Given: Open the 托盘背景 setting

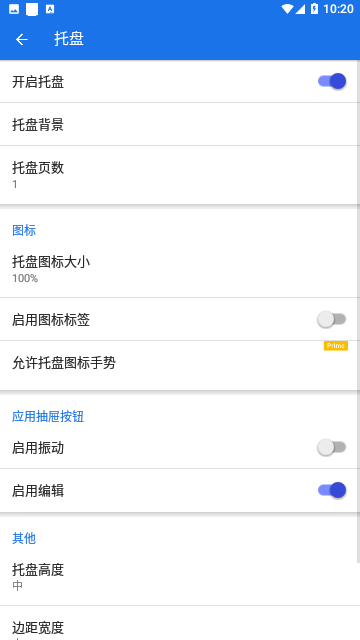Looking at the screenshot, I should click(179, 124).
